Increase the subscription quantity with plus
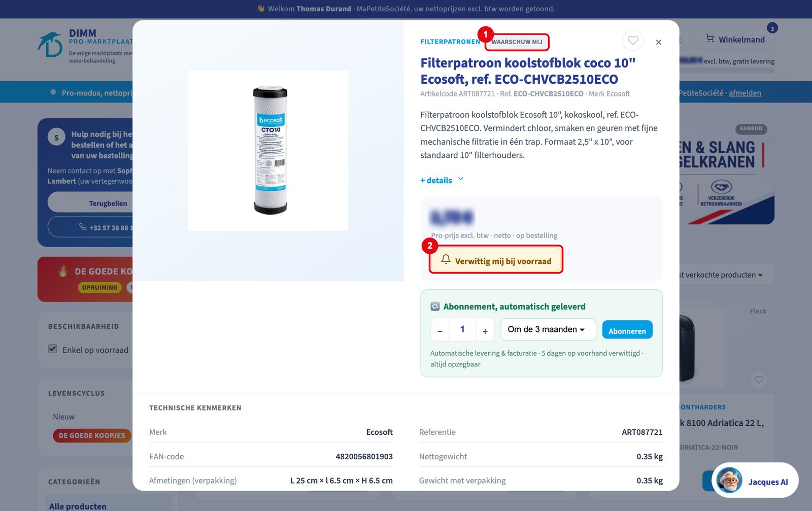The width and height of the screenshot is (812, 511). (485, 331)
